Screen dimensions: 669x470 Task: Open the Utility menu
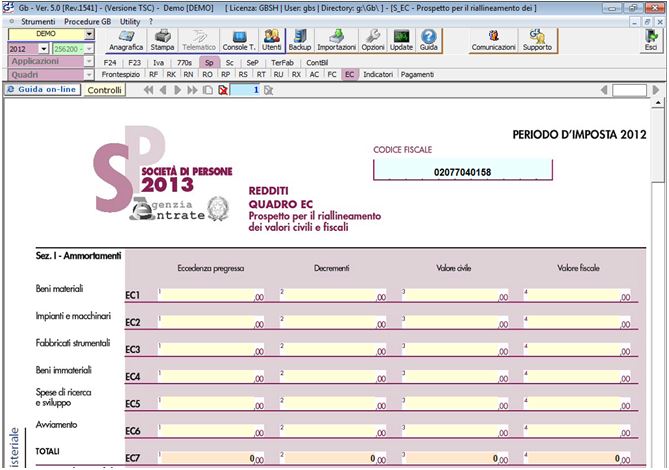coord(130,21)
